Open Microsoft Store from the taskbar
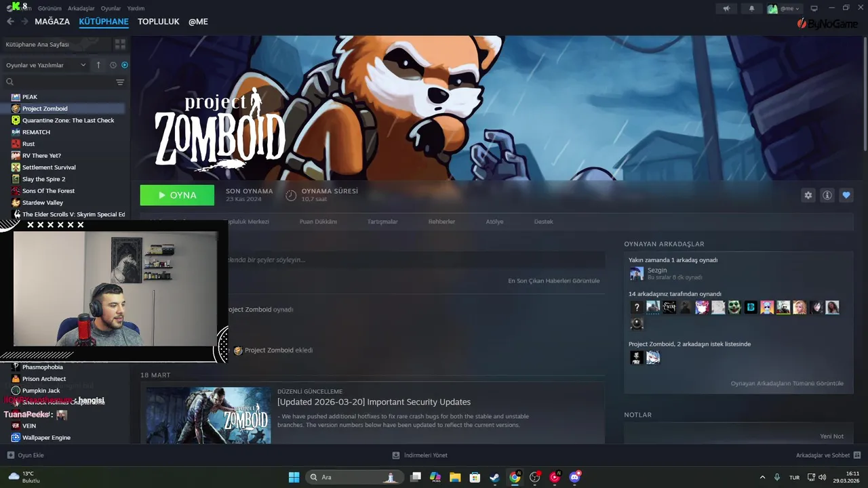Screen dimensions: 868x488 pos(475,477)
